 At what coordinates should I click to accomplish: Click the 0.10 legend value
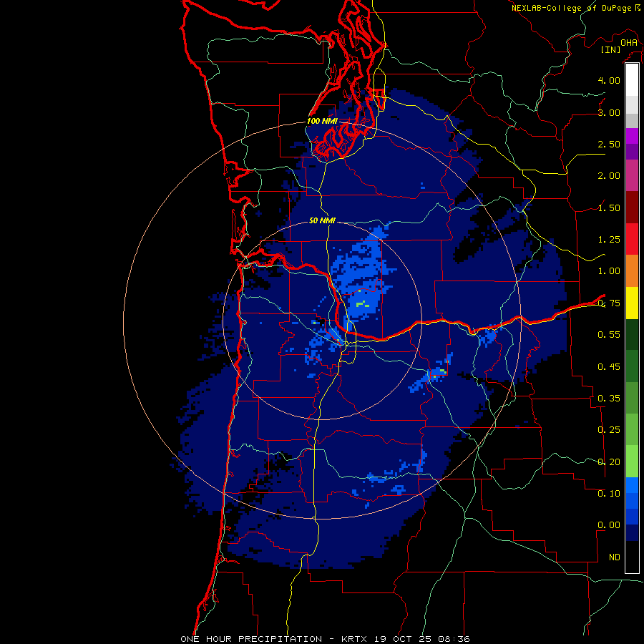click(x=609, y=494)
